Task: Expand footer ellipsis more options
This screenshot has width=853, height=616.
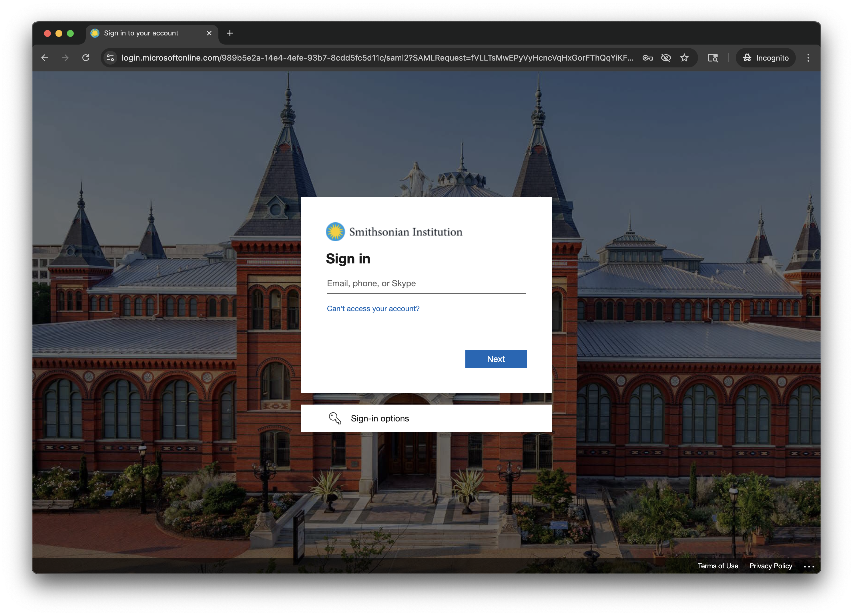Action: point(809,566)
